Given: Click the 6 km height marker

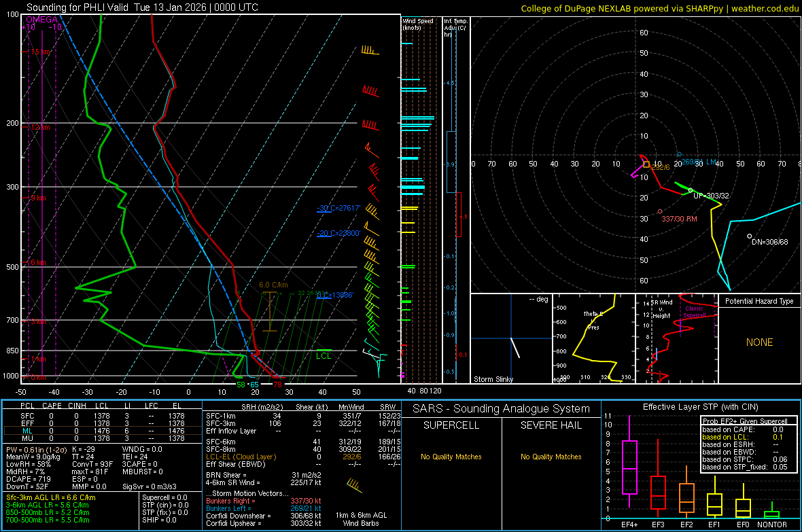Looking at the screenshot, I should tap(38, 262).
